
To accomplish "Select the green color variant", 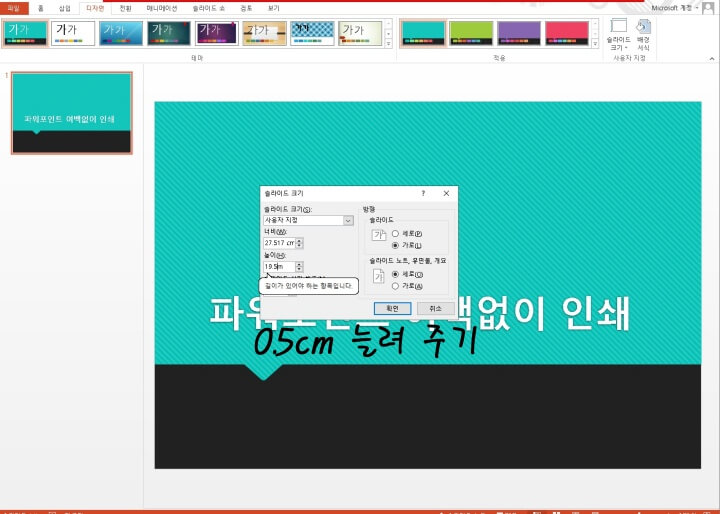I will coord(471,33).
